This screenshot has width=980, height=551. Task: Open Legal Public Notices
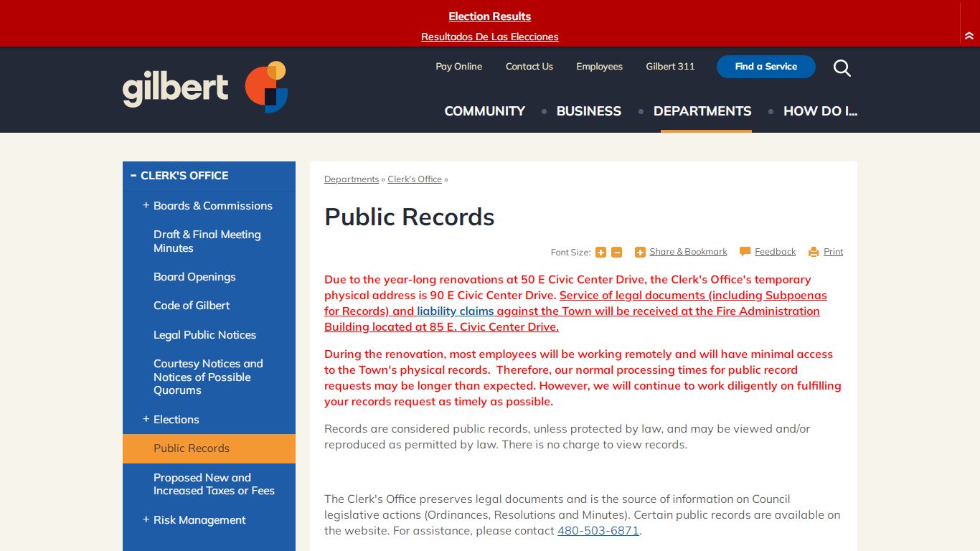coord(209,335)
